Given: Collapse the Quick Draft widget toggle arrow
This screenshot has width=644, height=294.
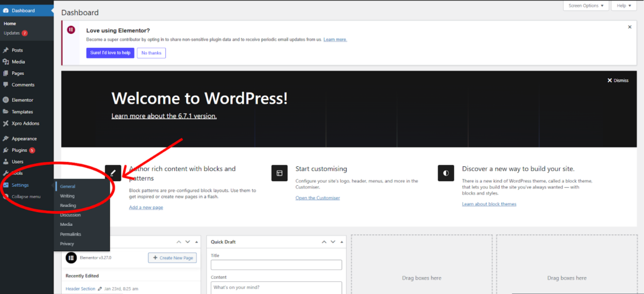Looking at the screenshot, I should click(x=341, y=242).
